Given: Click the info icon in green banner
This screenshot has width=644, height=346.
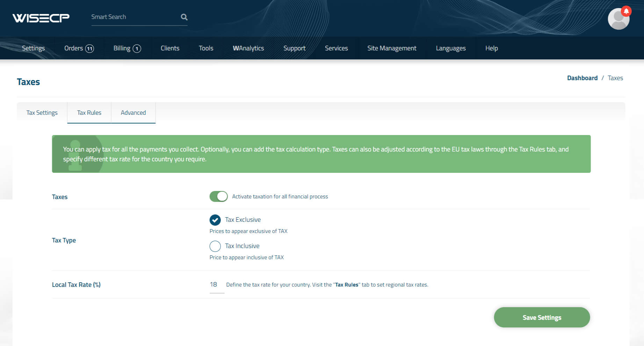Looking at the screenshot, I should (x=75, y=155).
